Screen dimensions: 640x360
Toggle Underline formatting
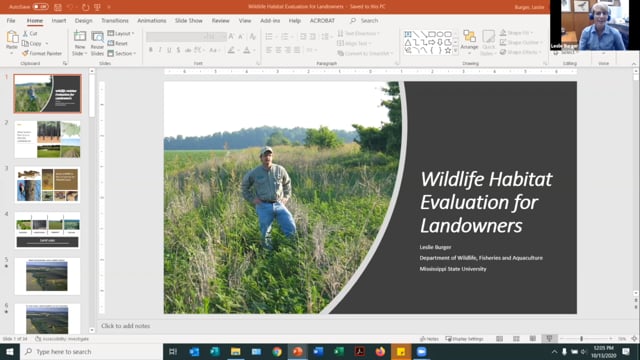pos(169,50)
